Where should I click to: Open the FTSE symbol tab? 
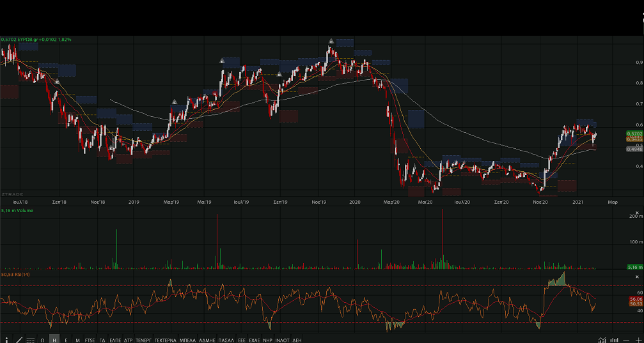pyautogui.click(x=90, y=340)
